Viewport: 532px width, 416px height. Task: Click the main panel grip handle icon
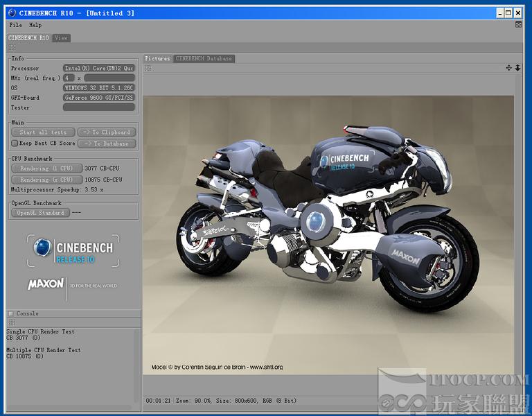12,48
